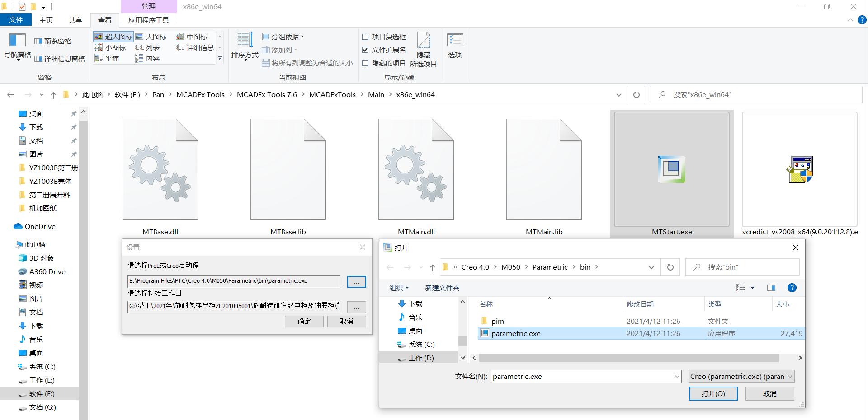This screenshot has width=868, height=420.
Task: Switch to the 主页 ribbon tab
Action: click(46, 20)
